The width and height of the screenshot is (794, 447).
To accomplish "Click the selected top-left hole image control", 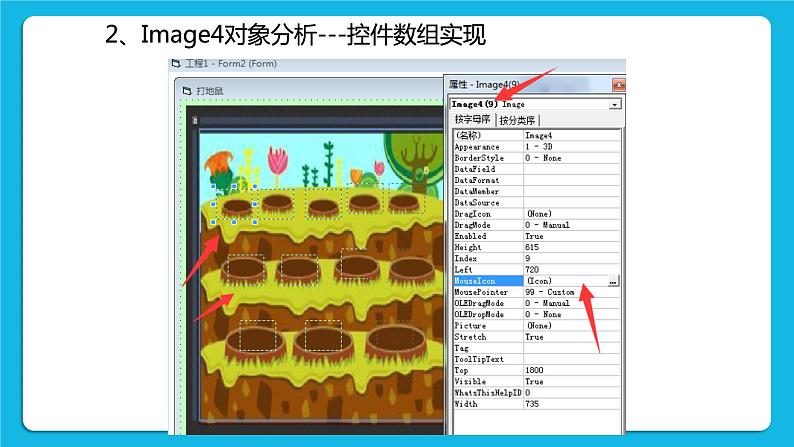I will tap(234, 204).
